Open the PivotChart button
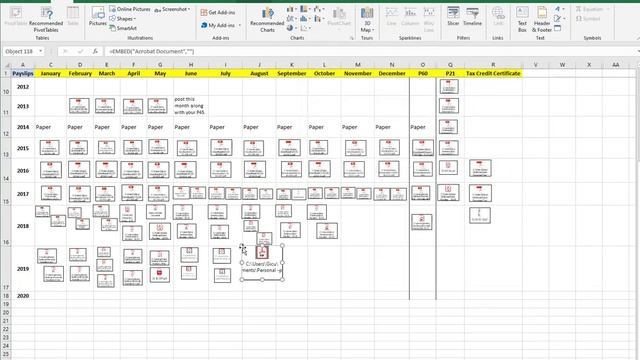This screenshot has width=640, height=360. coord(339,17)
